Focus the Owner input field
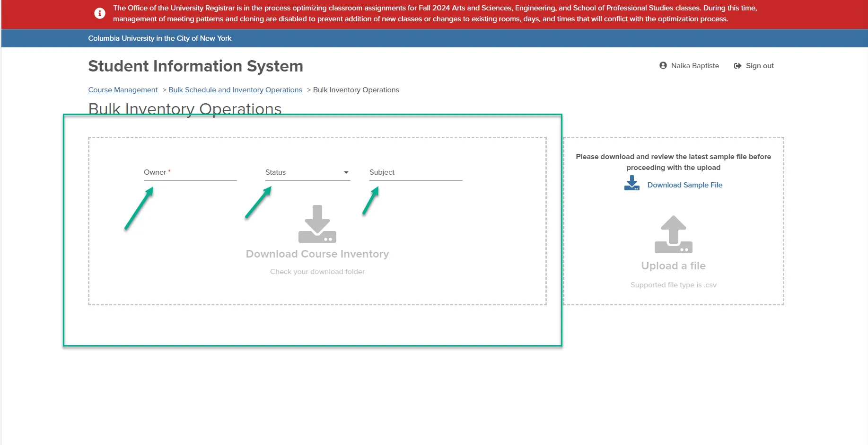868x445 pixels. click(190, 173)
